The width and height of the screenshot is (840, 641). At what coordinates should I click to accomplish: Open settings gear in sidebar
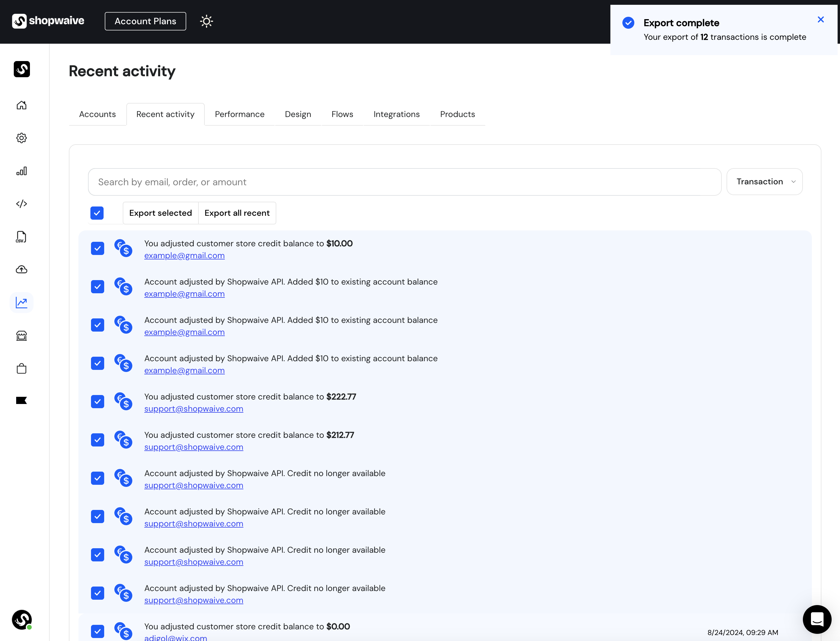[x=22, y=138]
